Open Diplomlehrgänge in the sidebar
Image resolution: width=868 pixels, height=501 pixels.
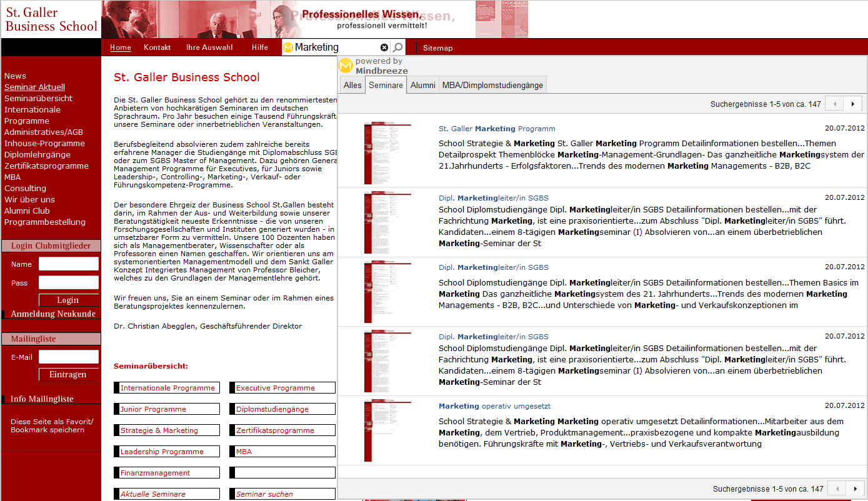(37, 155)
